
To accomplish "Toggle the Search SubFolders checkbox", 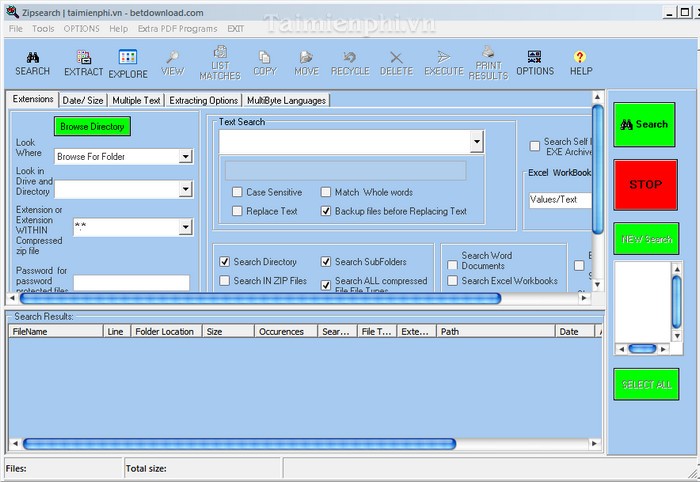I will coord(326,262).
